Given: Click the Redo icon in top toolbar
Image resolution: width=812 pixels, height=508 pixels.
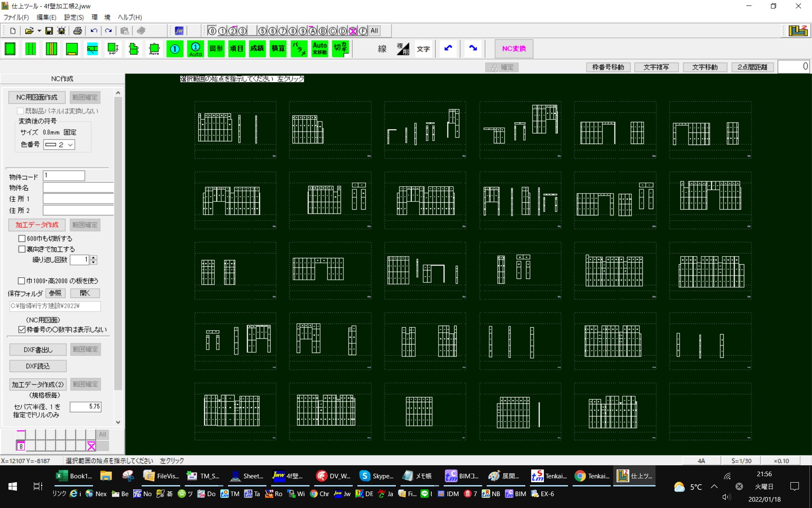Looking at the screenshot, I should pos(109,31).
